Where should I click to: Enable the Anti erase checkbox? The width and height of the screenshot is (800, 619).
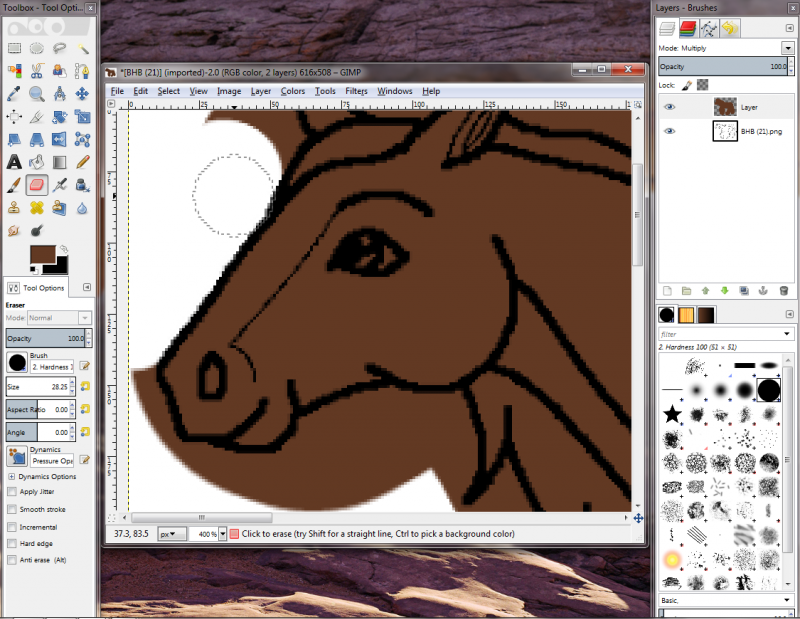[x=12, y=560]
